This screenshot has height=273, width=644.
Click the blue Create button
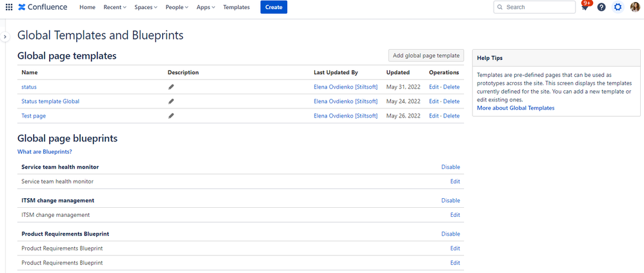point(274,7)
